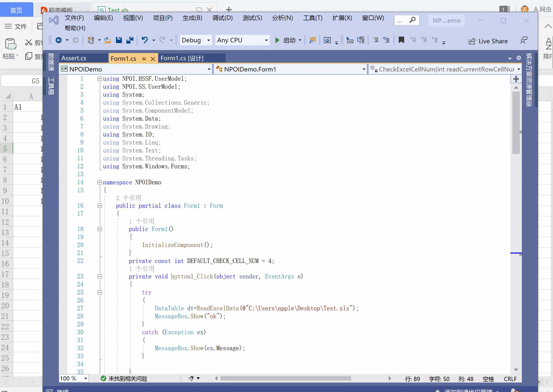
Task: Open the Form1.cs [设计] tab
Action: point(182,58)
